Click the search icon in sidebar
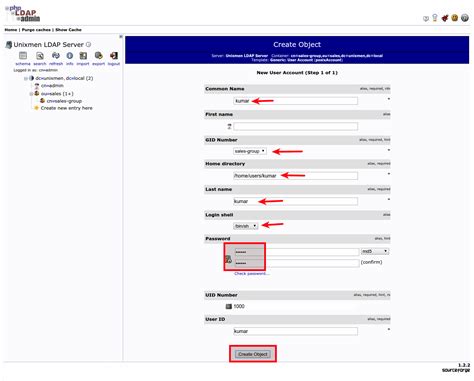Screen dimensions: 474x381 point(40,56)
